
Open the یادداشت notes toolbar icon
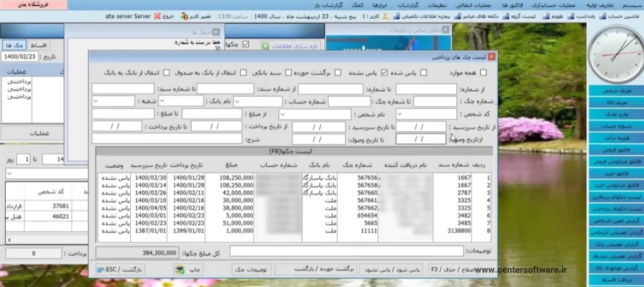coord(571,16)
